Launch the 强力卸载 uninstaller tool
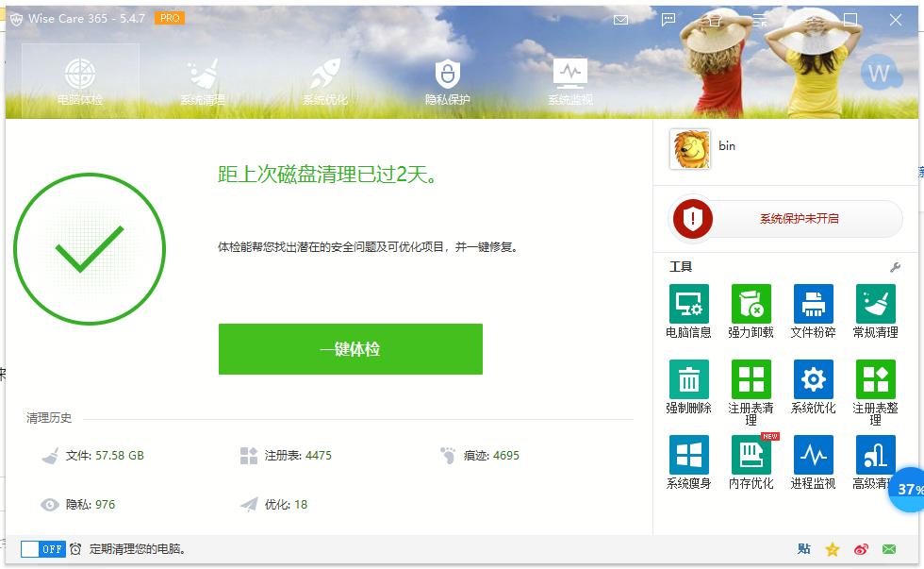The width and height of the screenshot is (924, 569). click(x=751, y=311)
